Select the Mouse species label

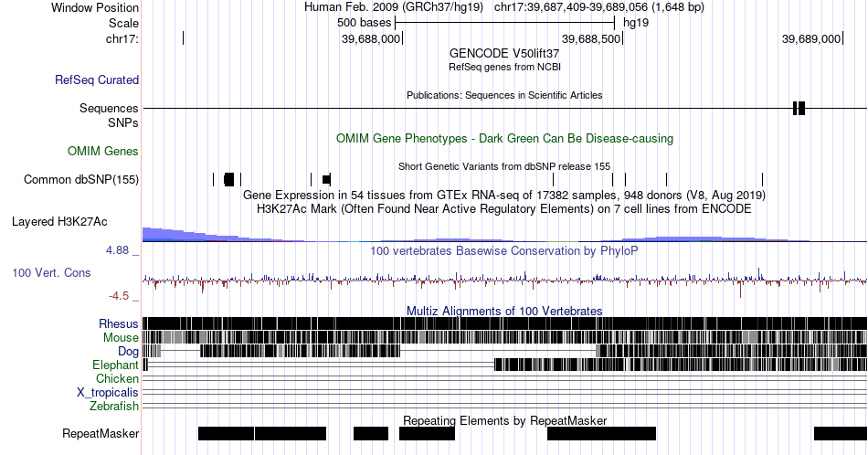point(121,338)
